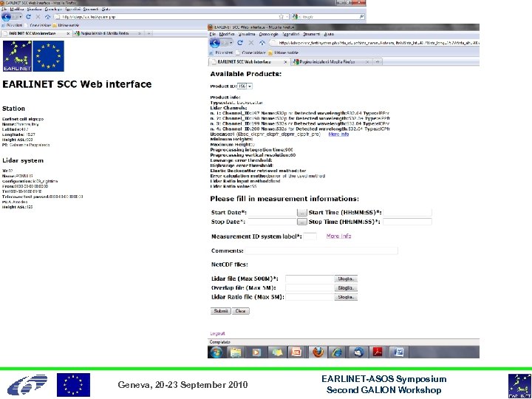Open new tab button in front window

[378, 62]
